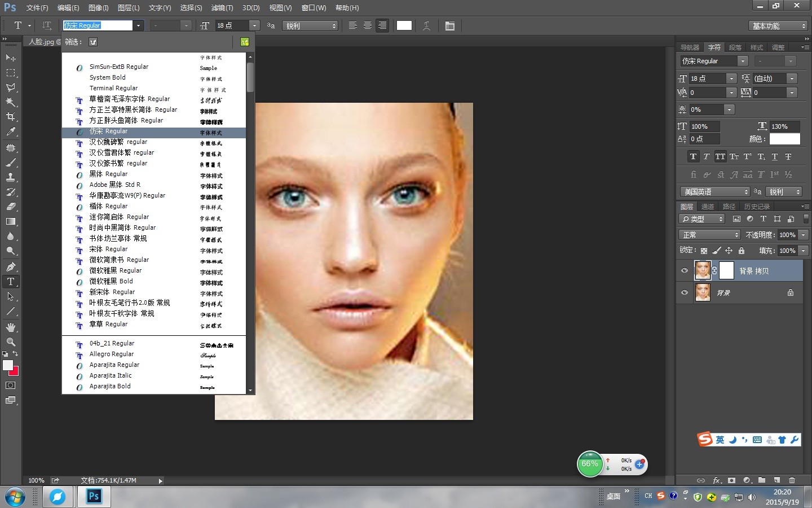
Task: Select the Move tool
Action: click(x=10, y=58)
